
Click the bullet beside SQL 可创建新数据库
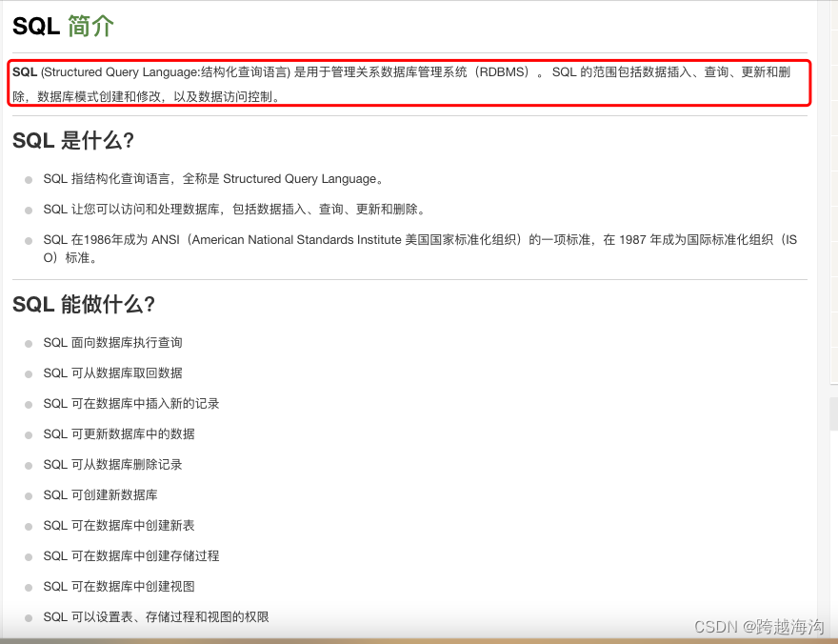point(28,494)
